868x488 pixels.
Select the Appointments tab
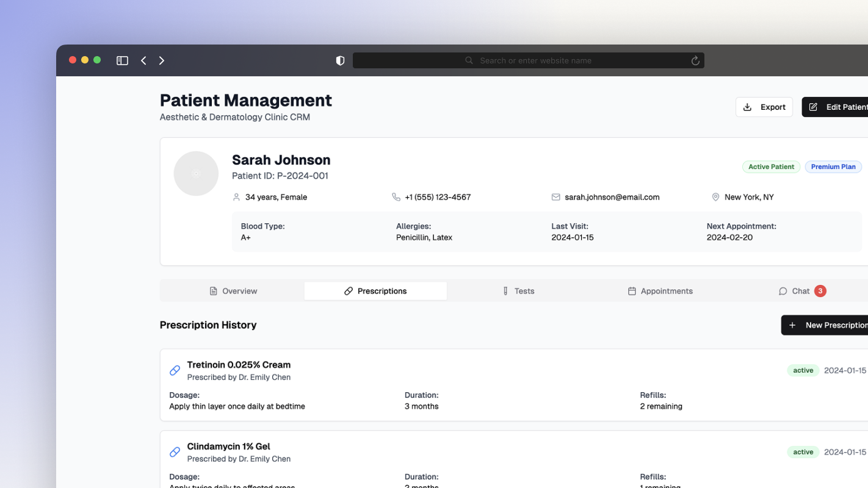coord(660,291)
